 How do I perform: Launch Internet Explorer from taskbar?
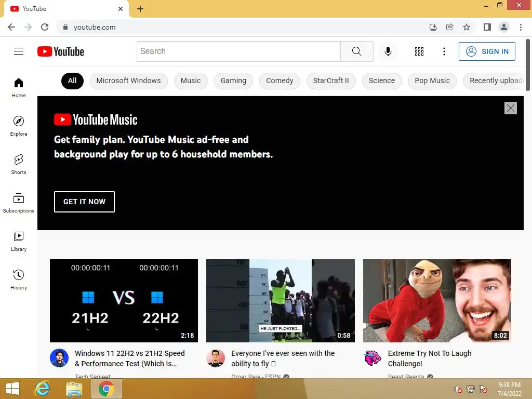tap(43, 389)
